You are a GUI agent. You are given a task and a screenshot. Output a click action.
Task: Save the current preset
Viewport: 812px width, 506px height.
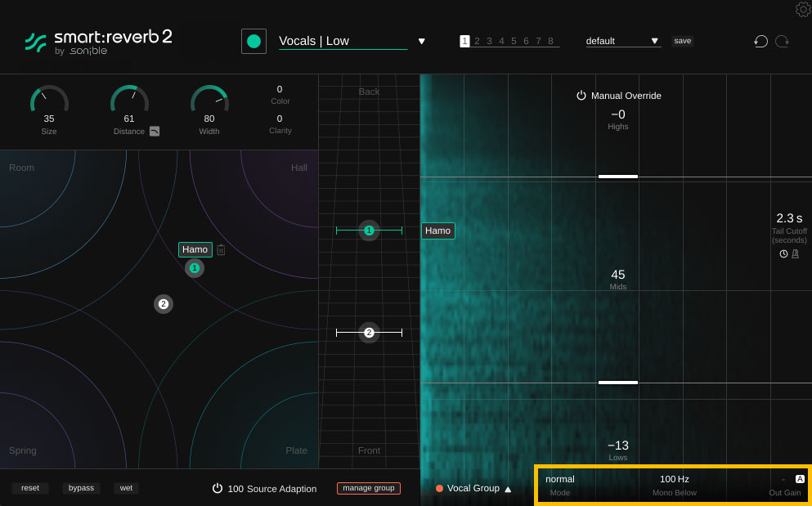[x=683, y=41]
